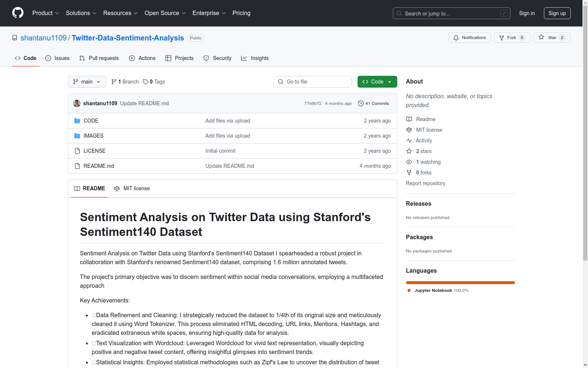Switch to the Projects tab
Image resolution: width=588 pixels, height=368 pixels.
pyautogui.click(x=179, y=58)
